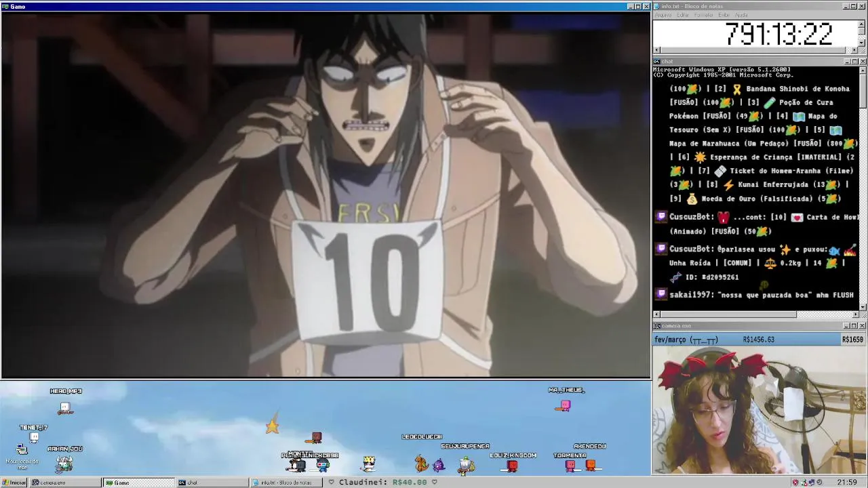Click the R$1650 goal amount label

point(852,340)
